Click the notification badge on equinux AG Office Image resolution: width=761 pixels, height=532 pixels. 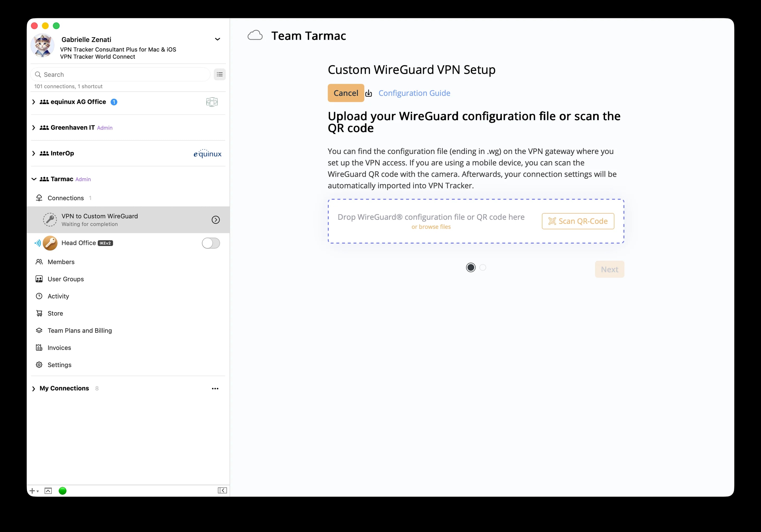coord(114,102)
